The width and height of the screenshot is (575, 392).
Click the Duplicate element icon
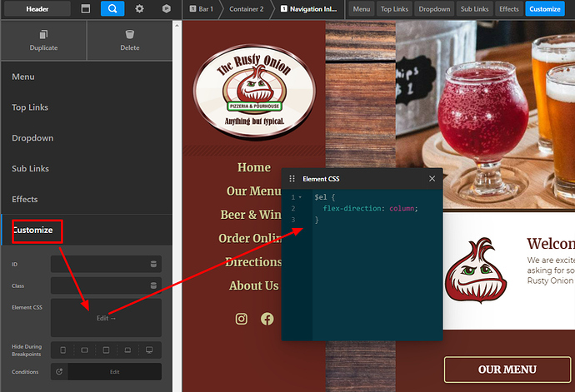coord(43,35)
